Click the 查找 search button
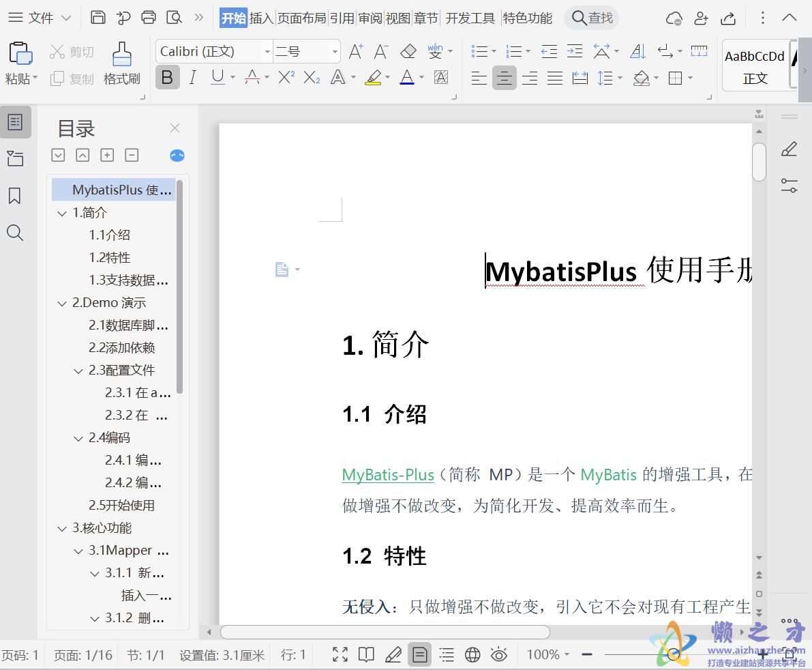This screenshot has width=812, height=670. click(592, 18)
